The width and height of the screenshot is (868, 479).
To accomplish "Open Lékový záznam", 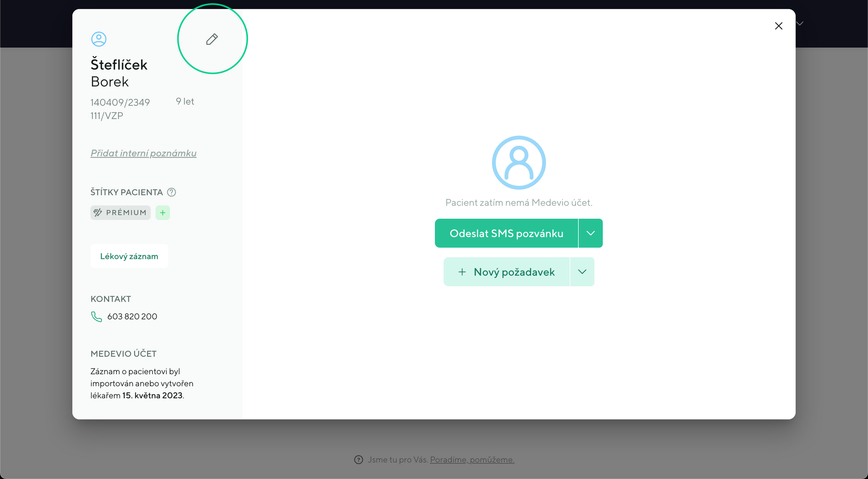I will pyautogui.click(x=129, y=256).
